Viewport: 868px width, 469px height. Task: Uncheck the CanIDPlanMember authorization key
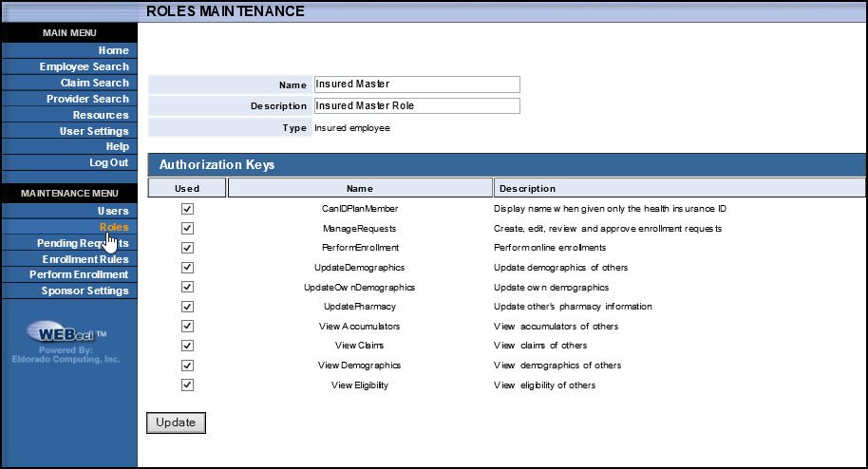click(x=188, y=209)
